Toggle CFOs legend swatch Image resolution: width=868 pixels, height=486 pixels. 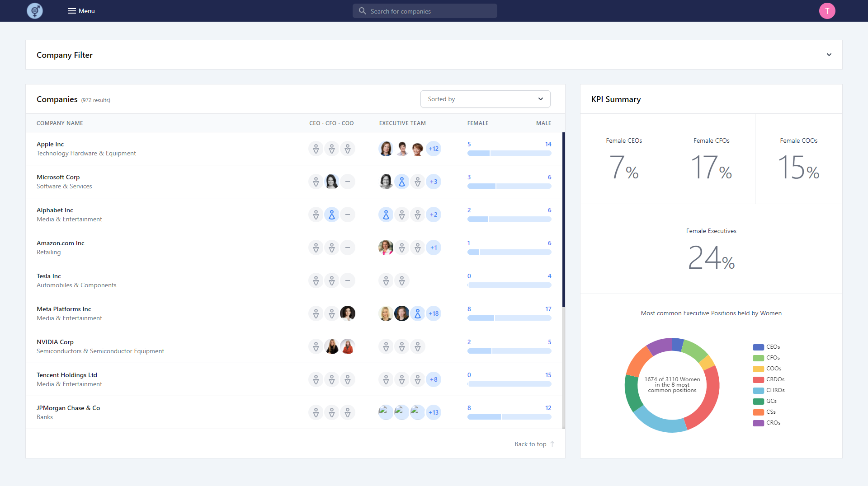[x=758, y=358]
